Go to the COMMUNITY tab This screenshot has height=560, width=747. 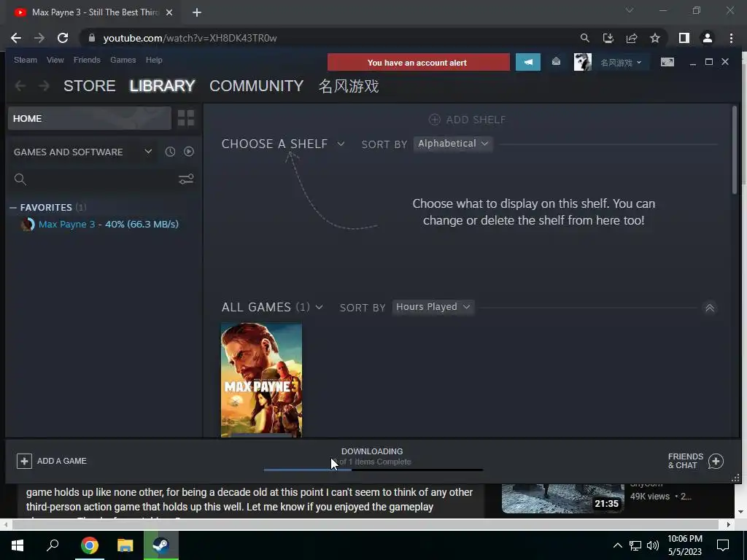point(256,86)
